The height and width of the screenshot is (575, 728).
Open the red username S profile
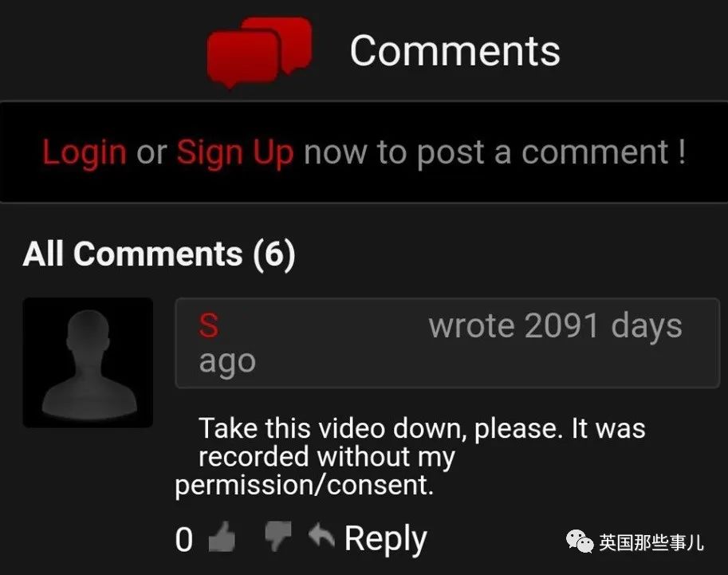(208, 325)
